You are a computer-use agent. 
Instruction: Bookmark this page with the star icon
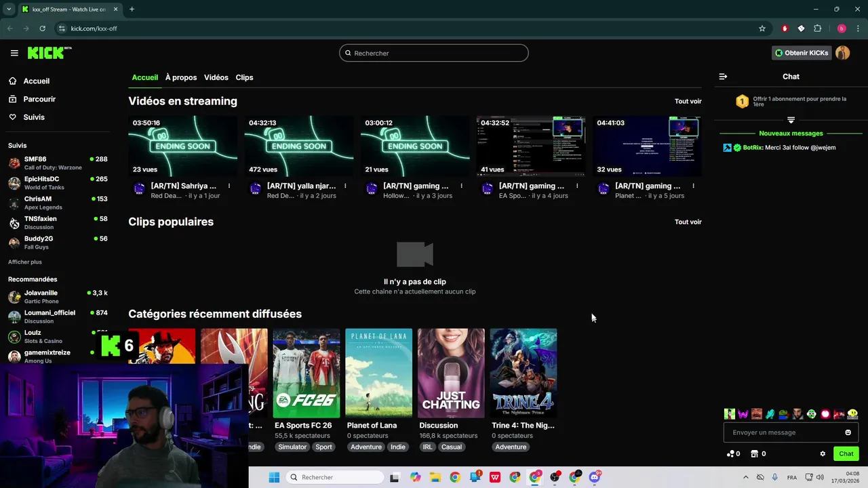click(762, 28)
